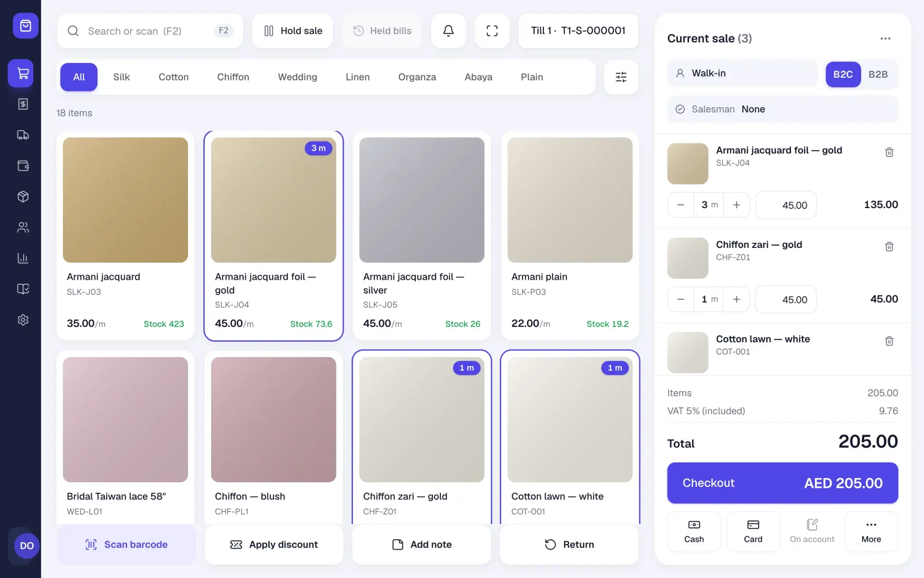
Task: Open the settings gear in sidebar
Action: tap(23, 320)
